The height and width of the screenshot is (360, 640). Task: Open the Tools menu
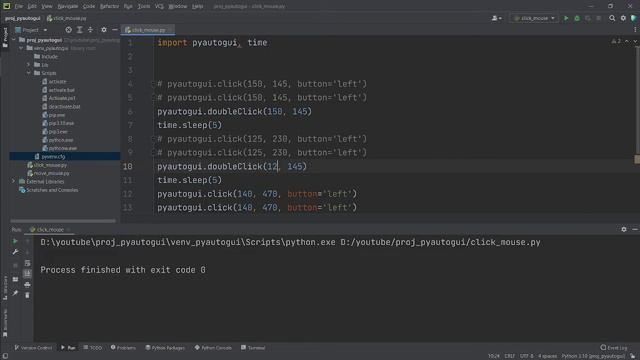point(144,6)
